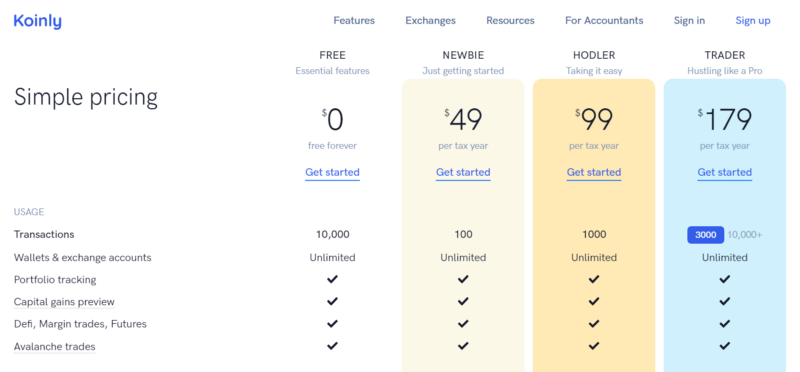Get started with the Newbie plan
Screen dimensions: 800x372
[x=463, y=172]
